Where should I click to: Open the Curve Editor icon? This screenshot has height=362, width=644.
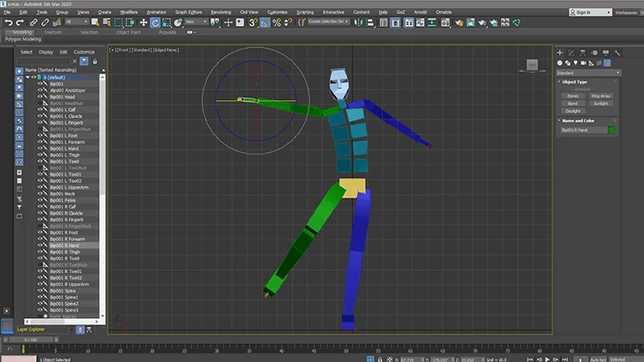click(x=420, y=22)
